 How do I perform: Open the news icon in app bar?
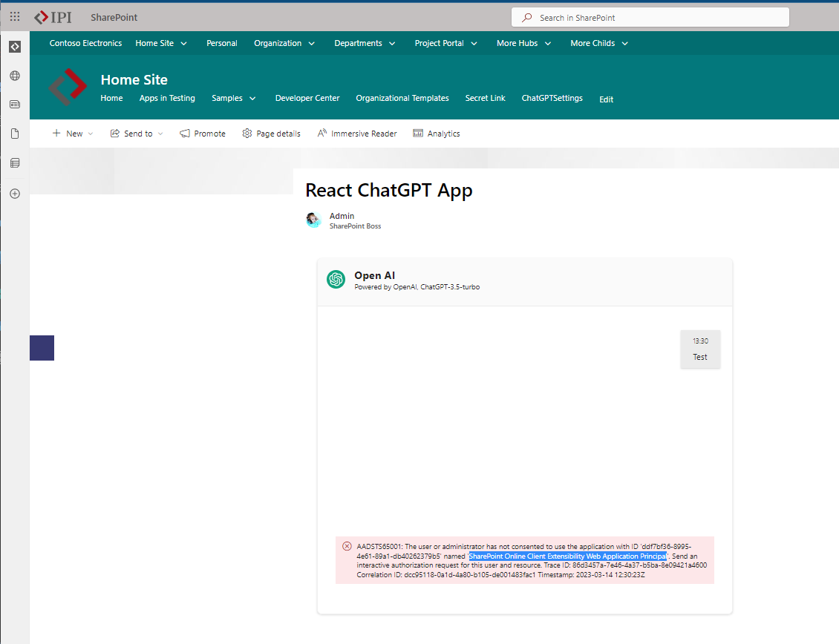pos(15,105)
